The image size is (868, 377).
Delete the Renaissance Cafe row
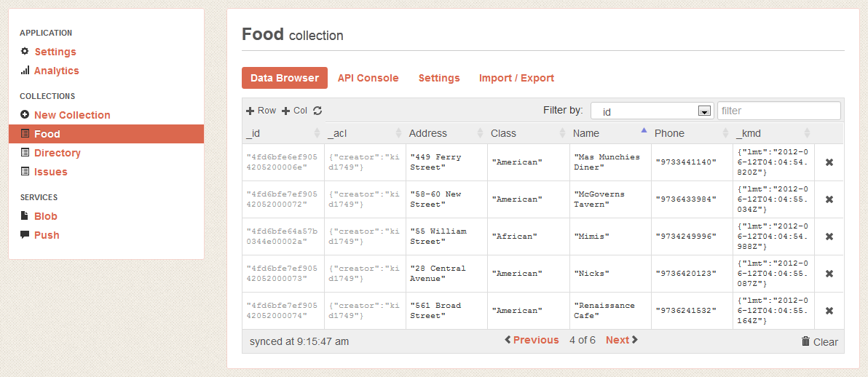pos(829,311)
